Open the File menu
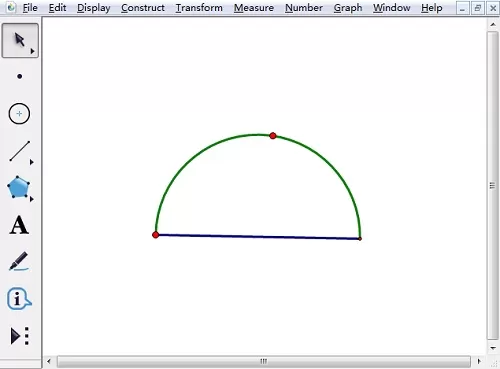 coord(30,8)
